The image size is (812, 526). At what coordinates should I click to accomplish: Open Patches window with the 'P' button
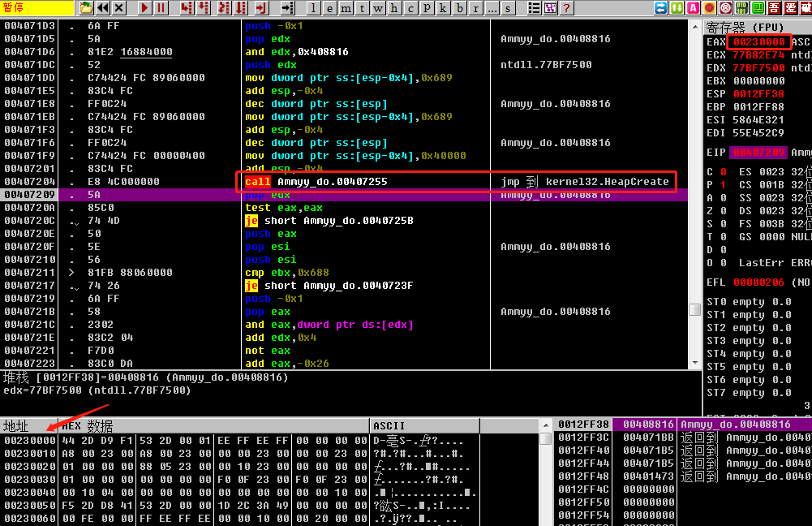click(427, 8)
